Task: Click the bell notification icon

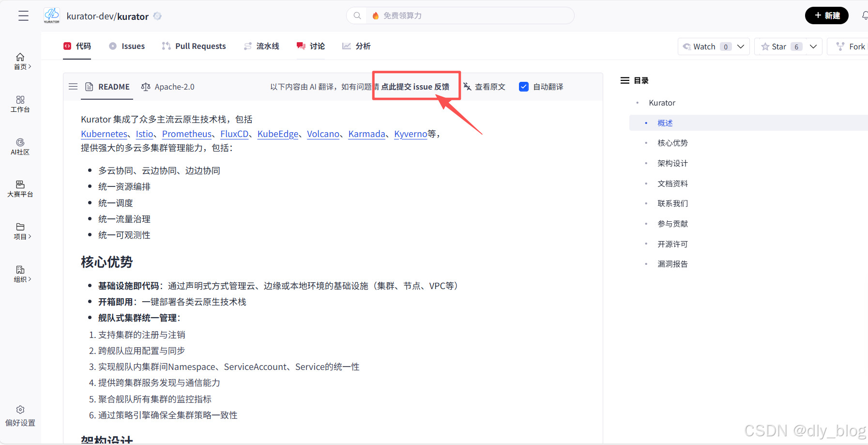Action: coord(865,15)
